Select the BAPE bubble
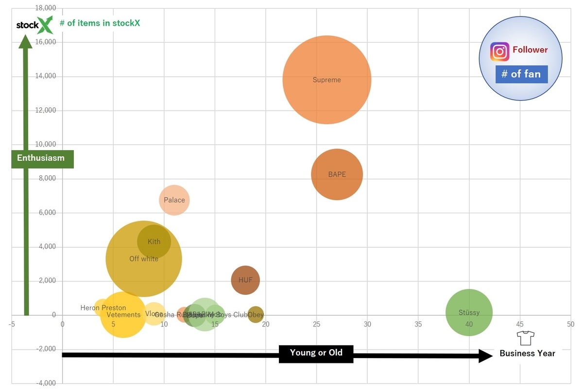Screen dimensions: 583x392 pyautogui.click(x=337, y=174)
